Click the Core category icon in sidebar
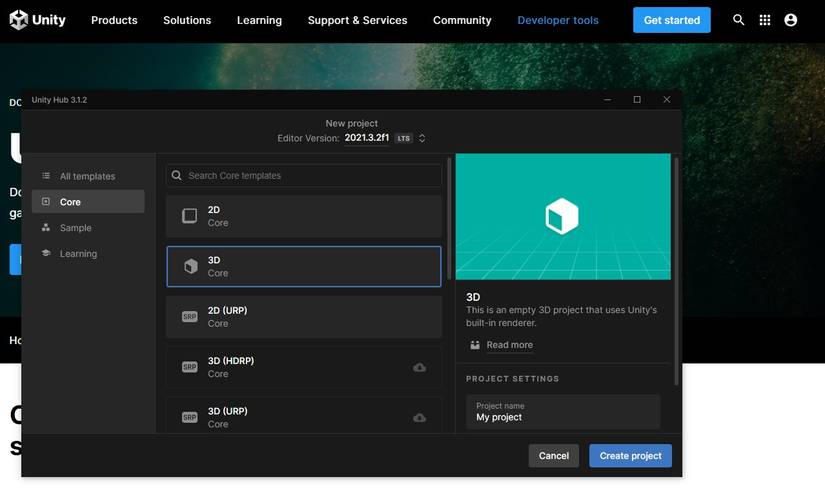825x488 pixels. click(x=46, y=202)
